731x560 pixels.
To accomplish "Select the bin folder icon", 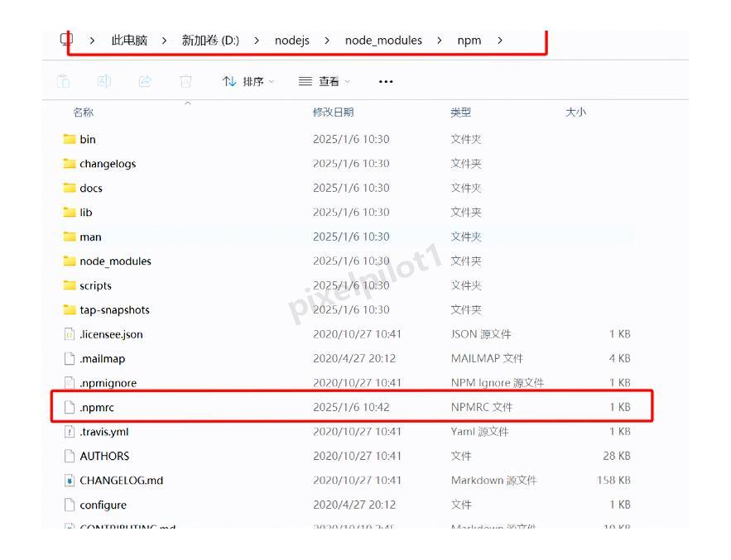I will tap(70, 139).
